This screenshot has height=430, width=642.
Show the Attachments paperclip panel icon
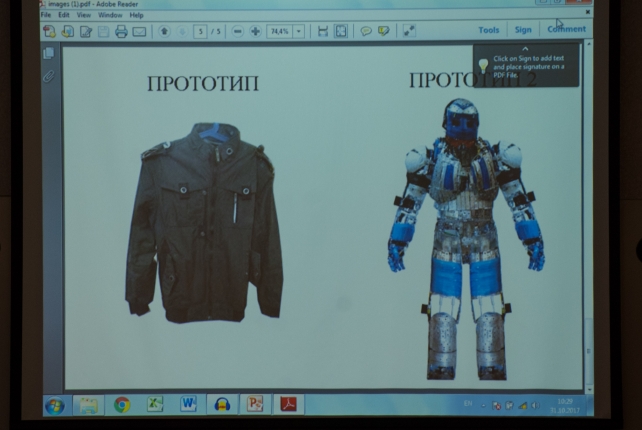click(49, 76)
